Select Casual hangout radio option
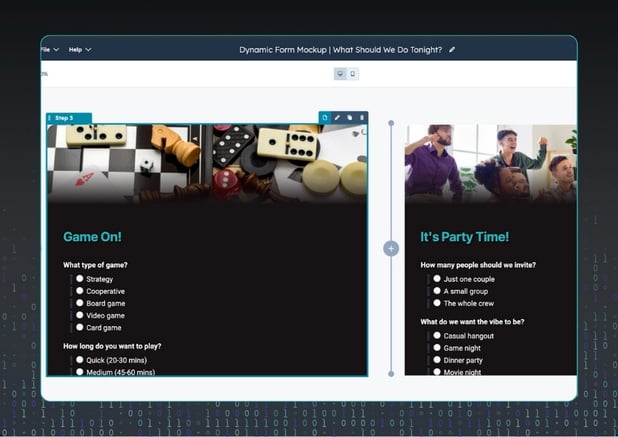This screenshot has height=437, width=618. [x=437, y=335]
